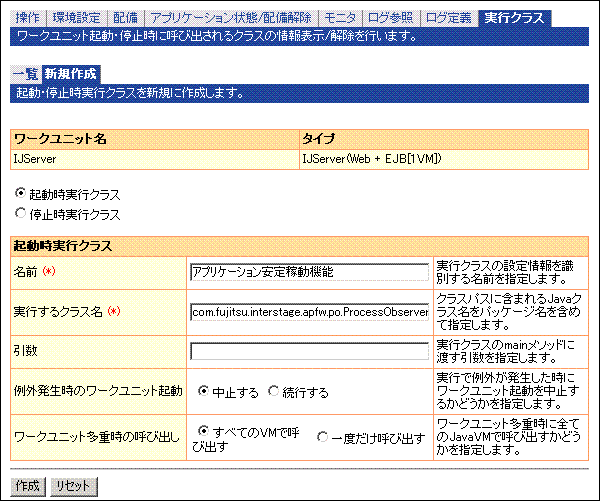This screenshot has height=501, width=600.
Task: Open the 配備 tab
Action: point(127,18)
